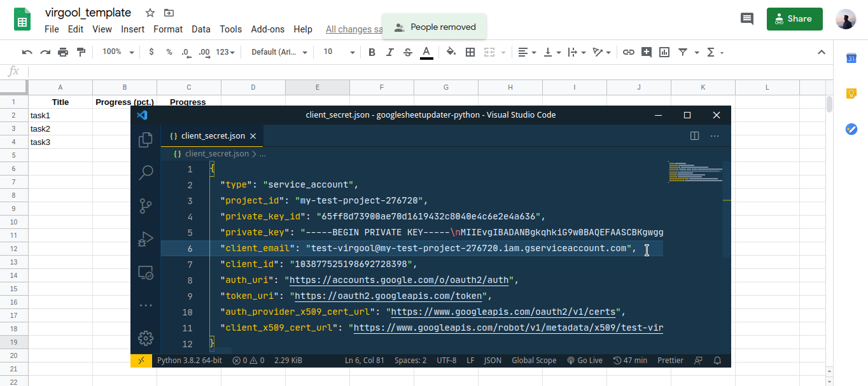
Task: Apply percent format to the cell
Action: (169, 52)
